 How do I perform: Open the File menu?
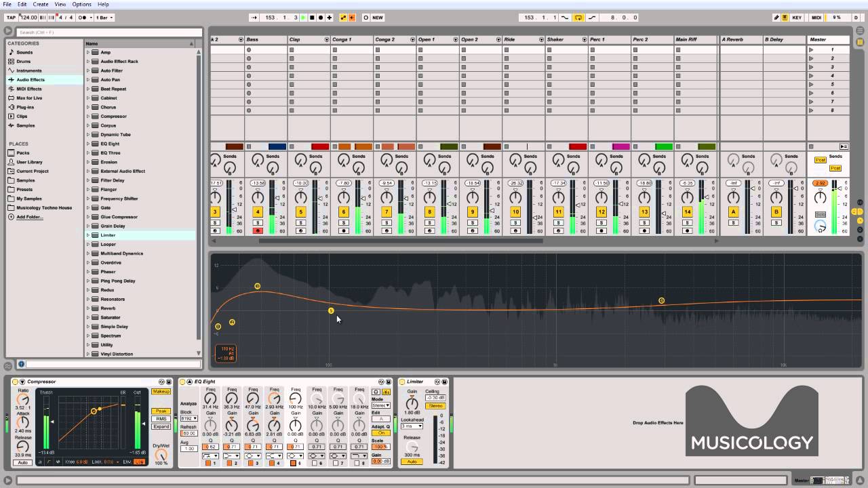(x=7, y=4)
